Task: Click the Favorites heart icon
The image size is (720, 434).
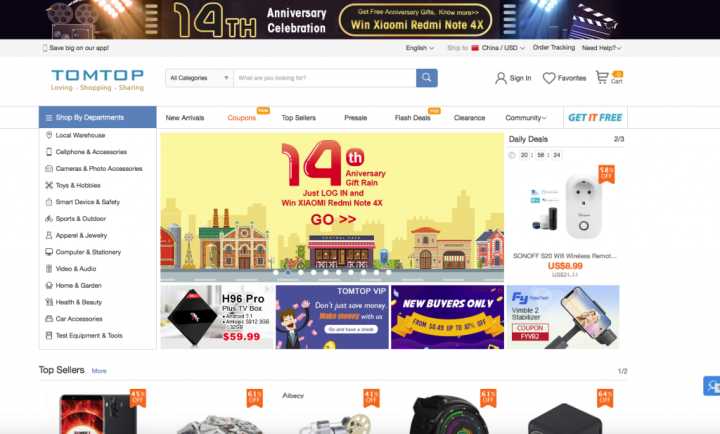Action: [549, 78]
